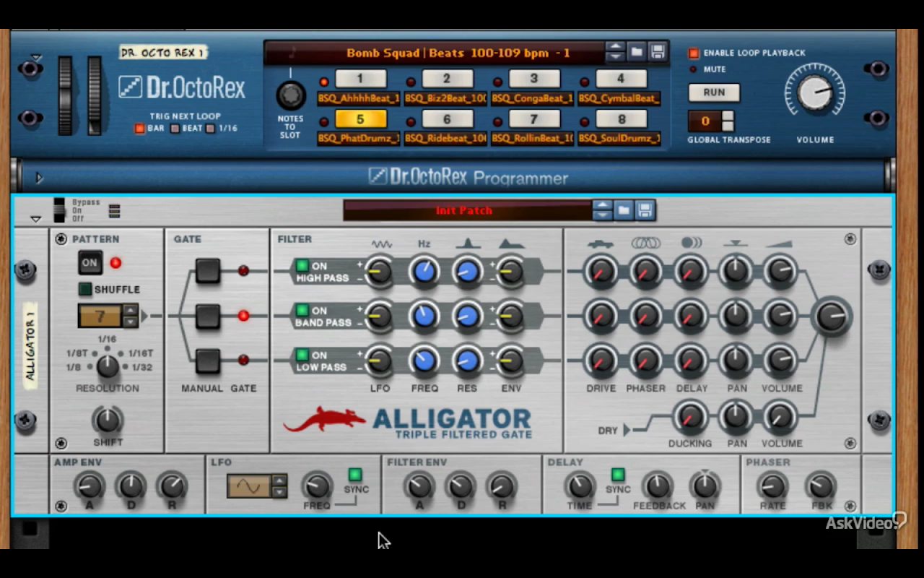
Task: Toggle High Pass filter ON
Action: [x=302, y=266]
